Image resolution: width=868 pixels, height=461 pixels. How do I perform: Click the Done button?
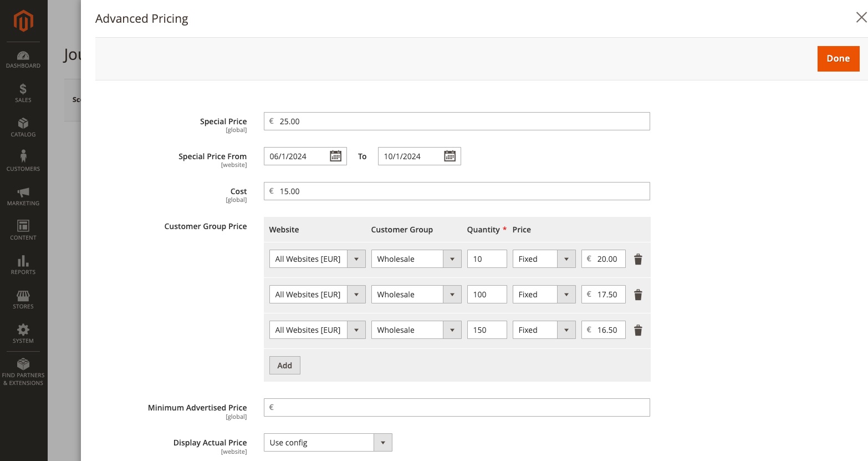(838, 59)
